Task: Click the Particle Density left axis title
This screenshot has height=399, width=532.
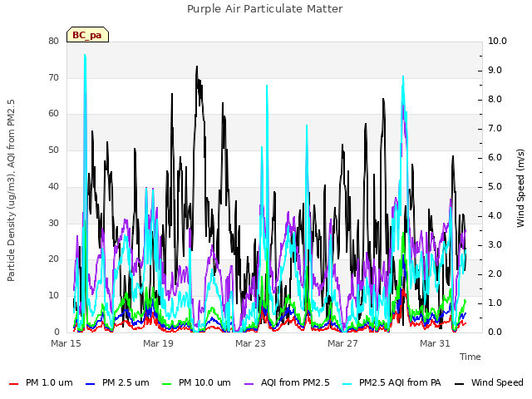Action: [11, 190]
